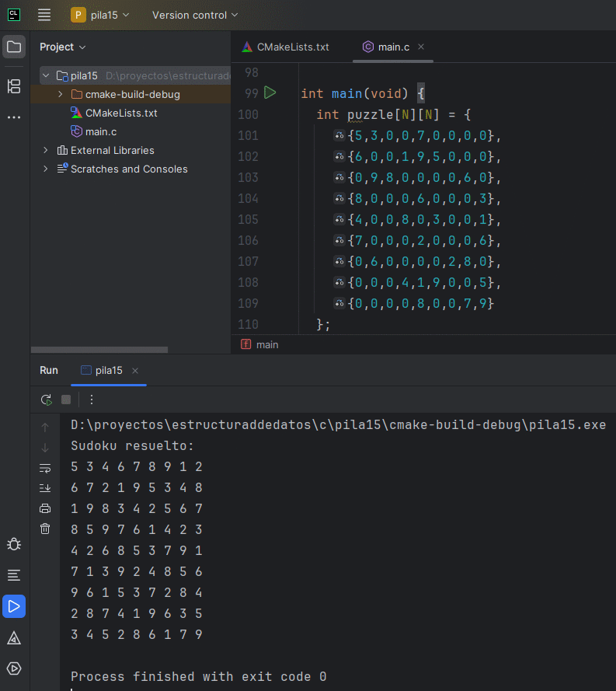Open the main hamburger menu
This screenshot has height=691, width=616.
coord(44,15)
